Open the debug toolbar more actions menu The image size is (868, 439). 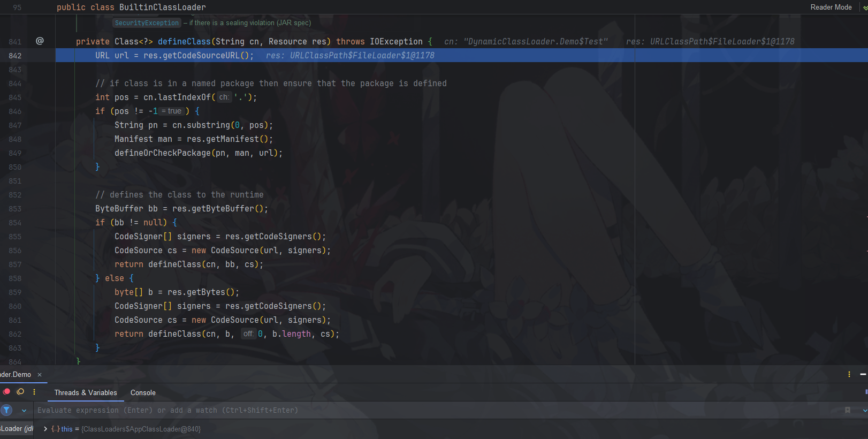coord(34,392)
